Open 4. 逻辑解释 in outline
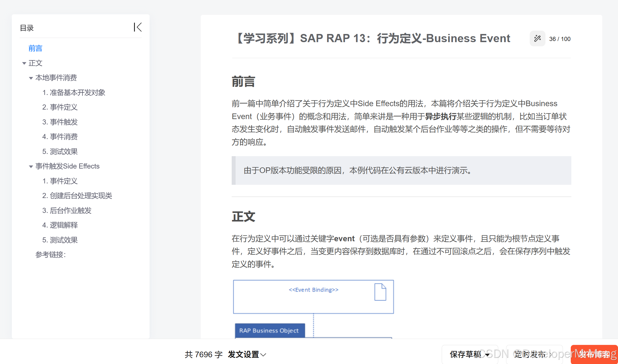Viewport: 618px width, 364px height. pos(60,225)
